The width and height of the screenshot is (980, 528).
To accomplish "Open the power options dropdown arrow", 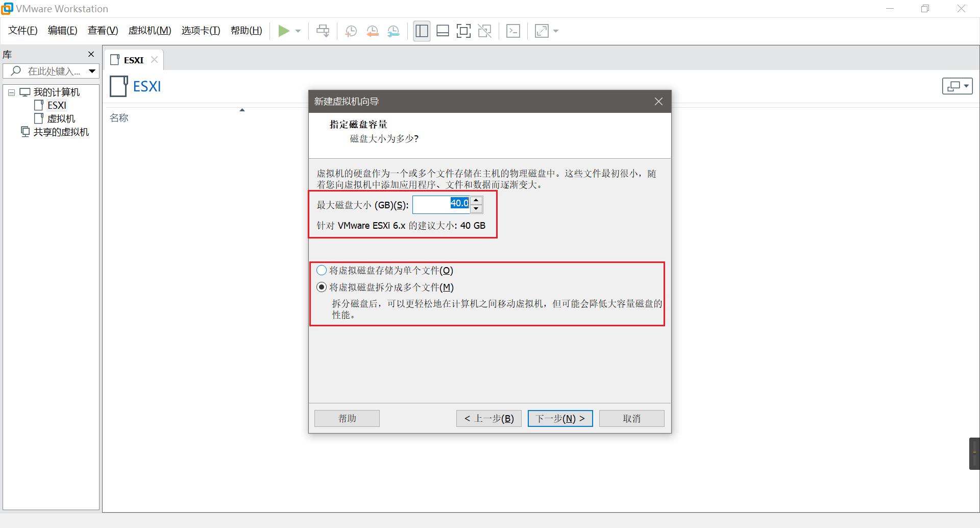I will [298, 31].
